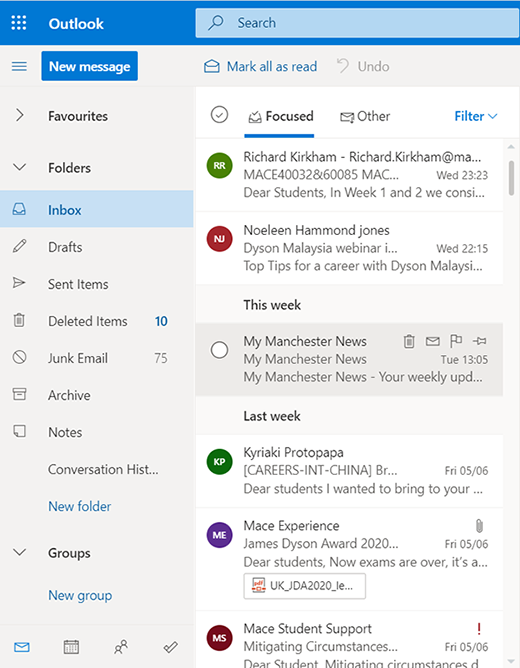Open the Conversation History folder

[97, 469]
